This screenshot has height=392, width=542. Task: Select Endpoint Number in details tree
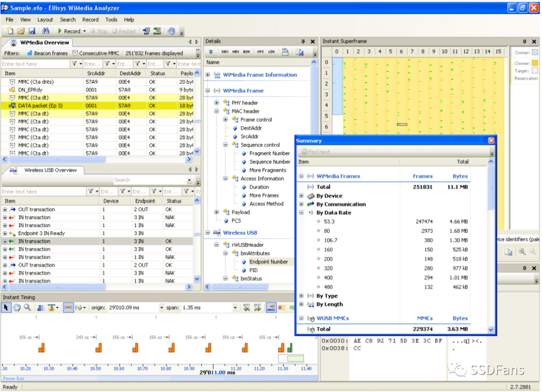click(268, 262)
